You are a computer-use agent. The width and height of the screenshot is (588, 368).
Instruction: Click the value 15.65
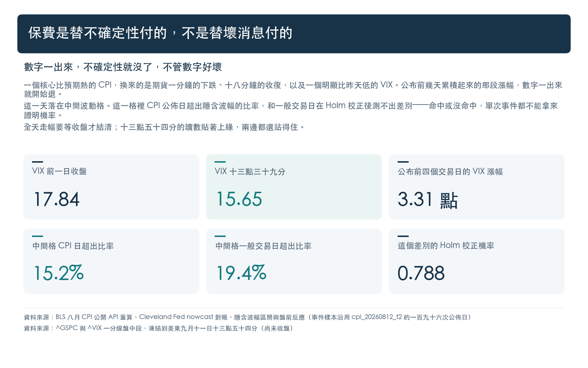click(x=239, y=199)
